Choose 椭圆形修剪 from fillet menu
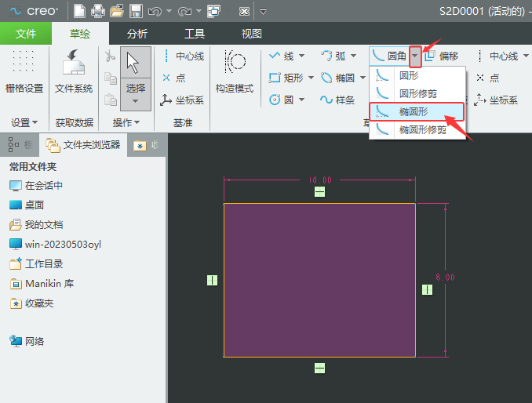Screen dimensions: 532x403 [417, 130]
